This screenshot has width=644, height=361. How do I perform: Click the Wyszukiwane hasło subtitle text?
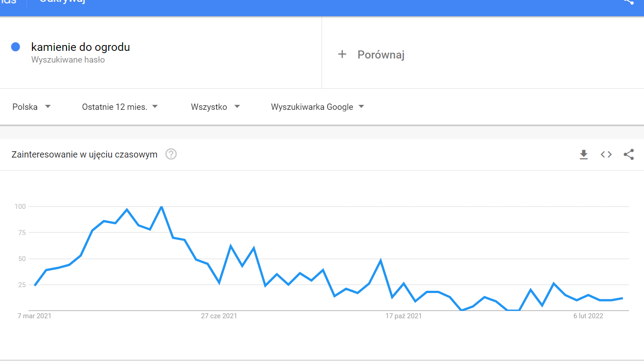(x=68, y=60)
